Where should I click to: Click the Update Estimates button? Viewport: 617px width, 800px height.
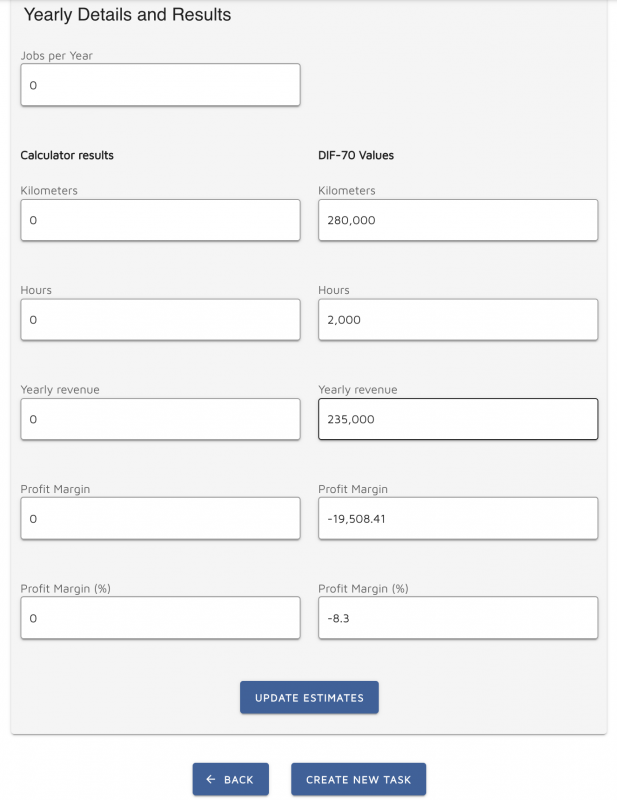309,697
